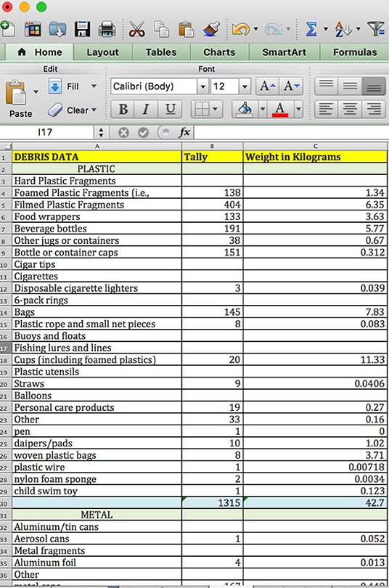Activate the Format Painter brush

coord(211,29)
